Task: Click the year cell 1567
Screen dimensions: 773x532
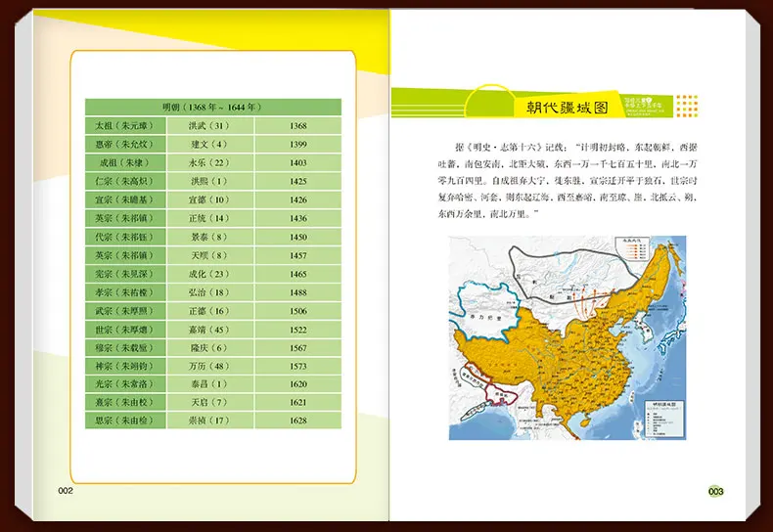Action: 297,348
